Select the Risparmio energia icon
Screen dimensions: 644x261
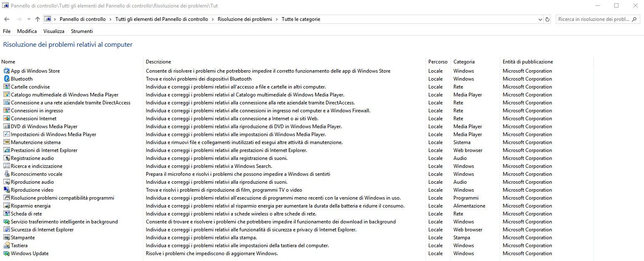coord(6,206)
